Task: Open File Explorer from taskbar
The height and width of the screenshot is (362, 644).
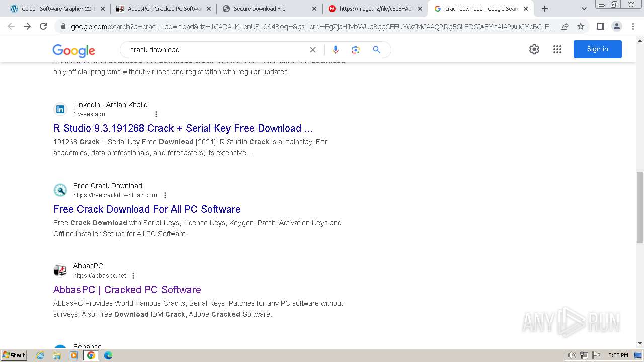Action: tap(57, 355)
